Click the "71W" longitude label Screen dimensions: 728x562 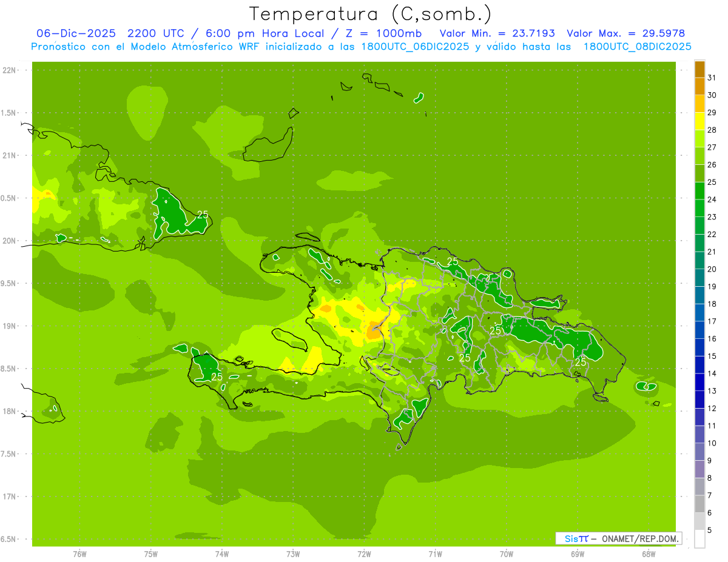click(x=435, y=554)
